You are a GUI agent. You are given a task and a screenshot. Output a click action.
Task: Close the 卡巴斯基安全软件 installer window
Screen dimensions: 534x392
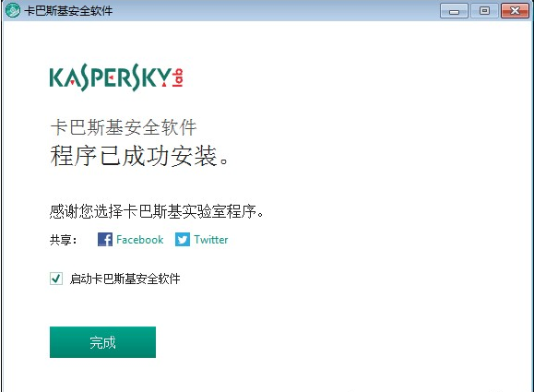coord(515,11)
